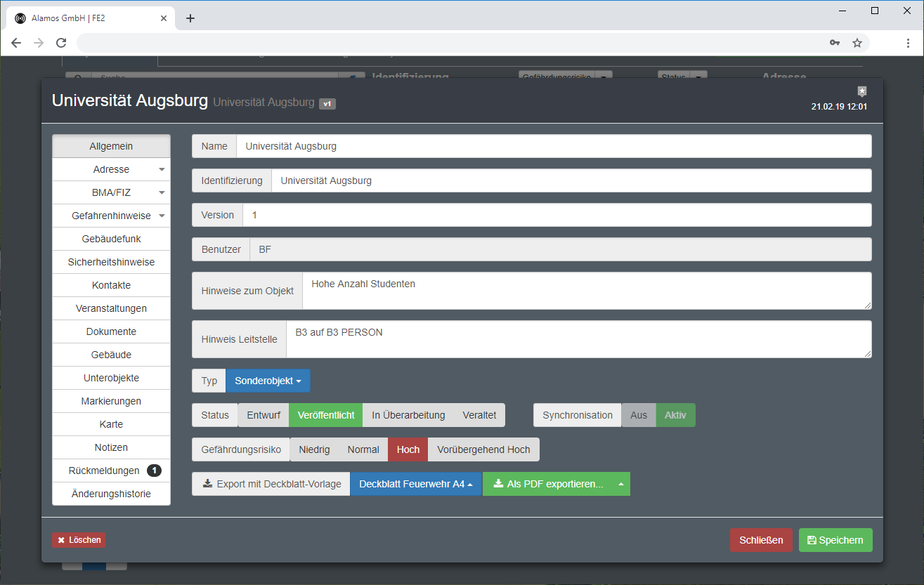Screen dimensions: 924x585
Task: Click into the Version field
Action: (557, 215)
